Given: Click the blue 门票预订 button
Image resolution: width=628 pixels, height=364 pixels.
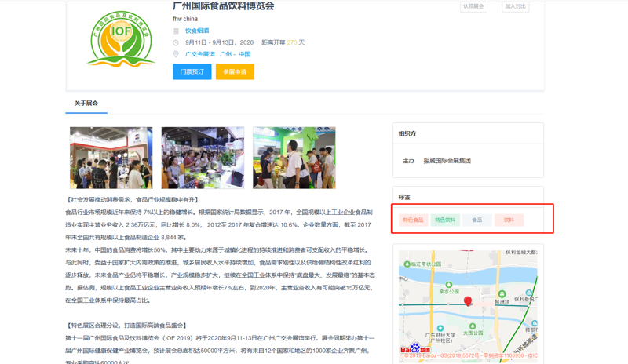Looking at the screenshot, I should [192, 71].
